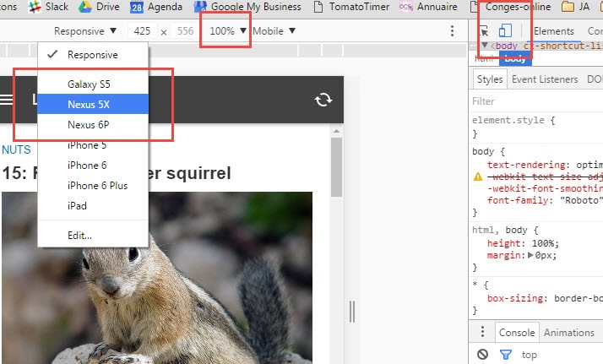Open the TomatoTimer bookmark
This screenshot has width=603, height=364.
351,7
